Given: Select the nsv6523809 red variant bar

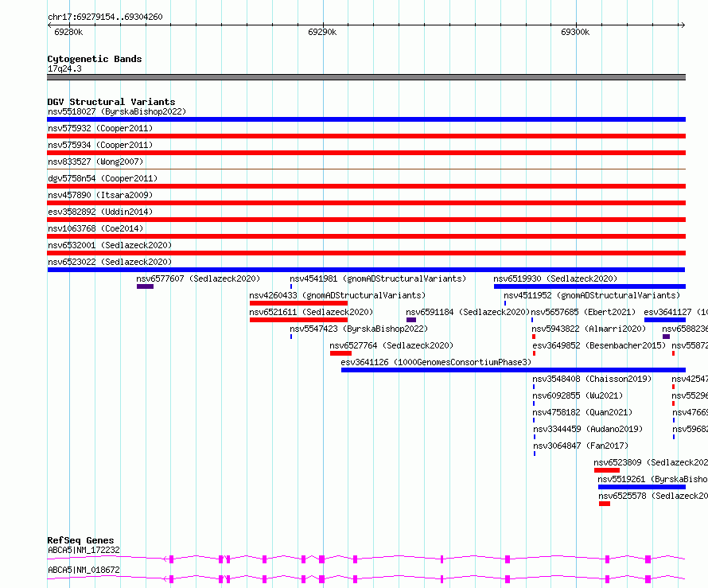Looking at the screenshot, I should click(607, 470).
